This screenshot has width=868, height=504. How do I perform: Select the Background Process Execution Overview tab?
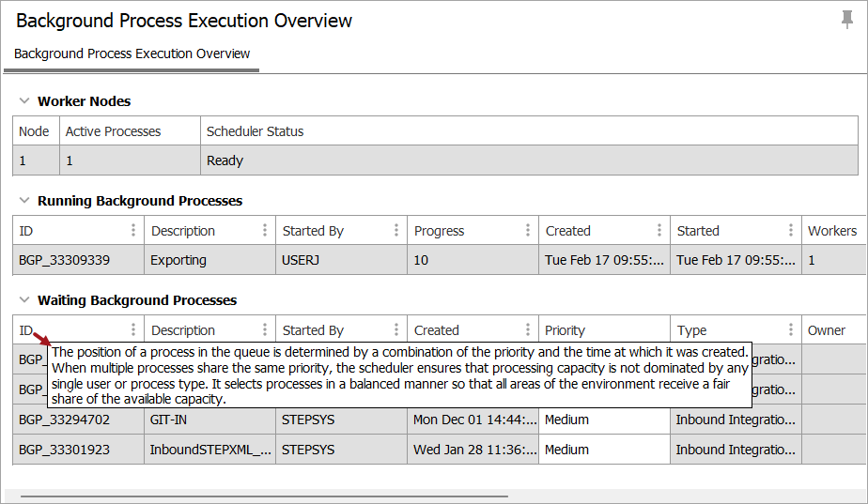pyautogui.click(x=132, y=54)
